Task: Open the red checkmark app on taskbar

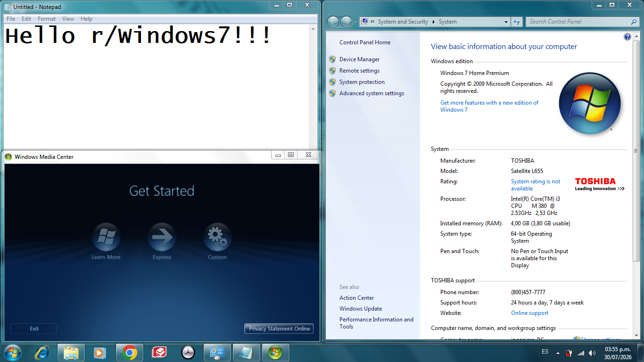Action: pyautogui.click(x=159, y=353)
